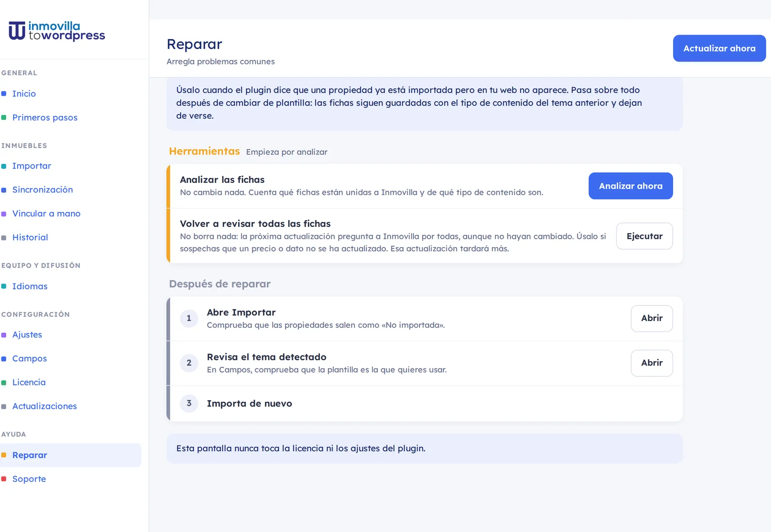Click the 'Analizar las fichas' title

[x=222, y=180]
